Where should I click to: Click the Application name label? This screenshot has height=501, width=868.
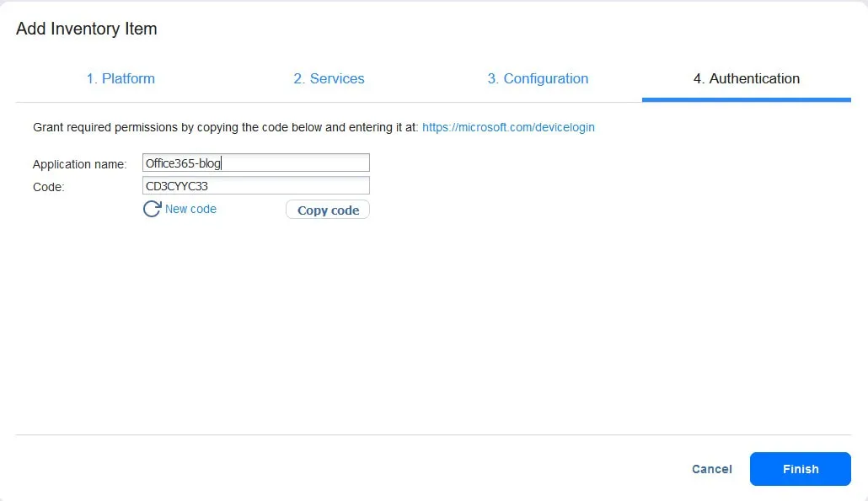point(79,164)
